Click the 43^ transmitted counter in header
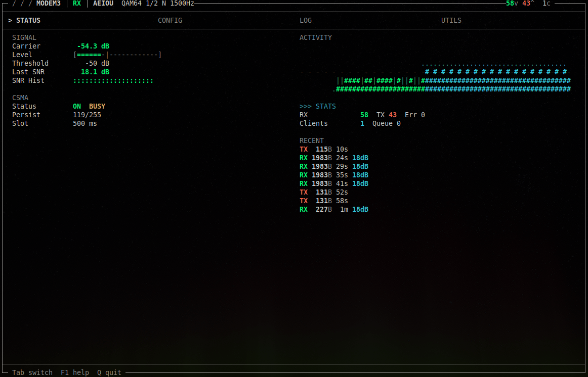This screenshot has height=377, width=588. (x=528, y=4)
